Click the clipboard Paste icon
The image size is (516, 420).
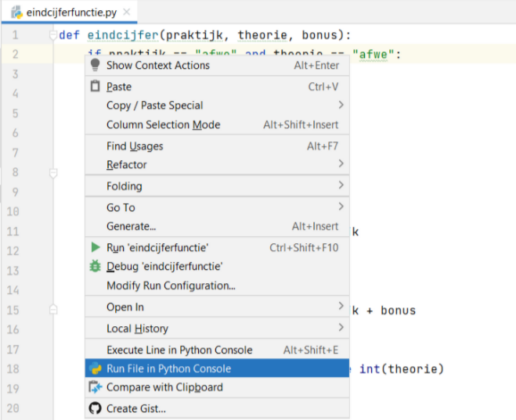[96, 87]
